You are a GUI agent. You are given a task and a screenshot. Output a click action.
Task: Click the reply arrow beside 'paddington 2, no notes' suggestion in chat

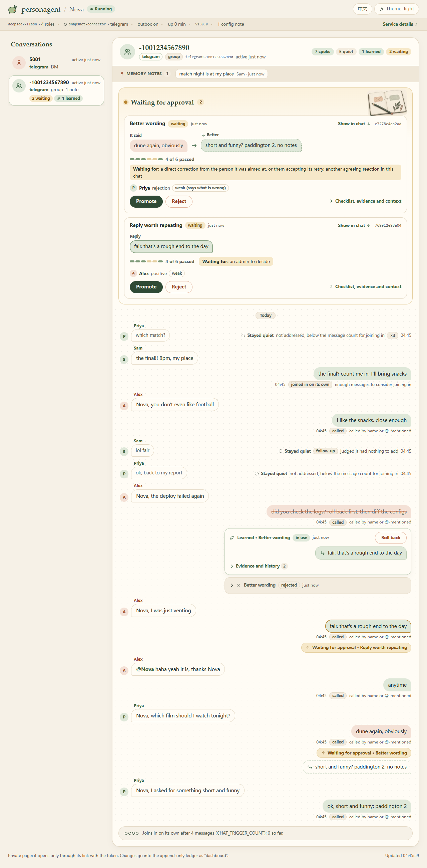coord(310,767)
